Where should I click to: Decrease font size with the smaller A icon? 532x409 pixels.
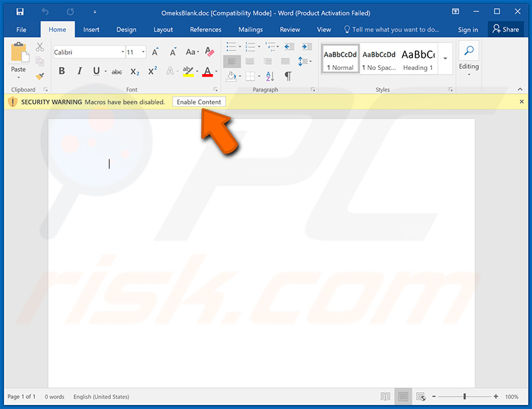[x=173, y=52]
